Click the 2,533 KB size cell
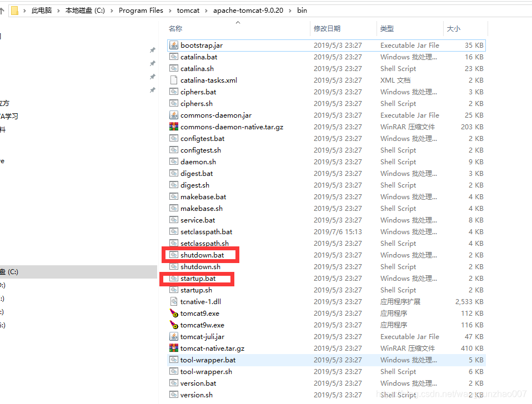532x404 pixels. (469, 302)
